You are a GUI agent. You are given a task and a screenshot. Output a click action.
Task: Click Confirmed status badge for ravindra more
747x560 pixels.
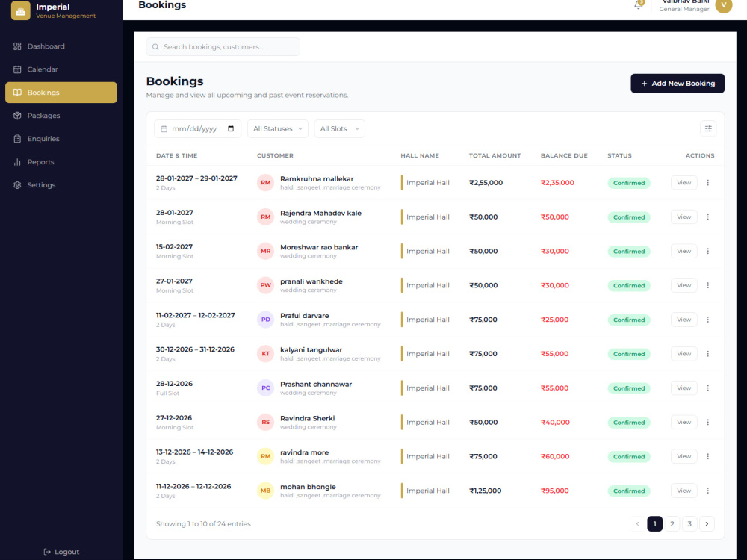629,457
